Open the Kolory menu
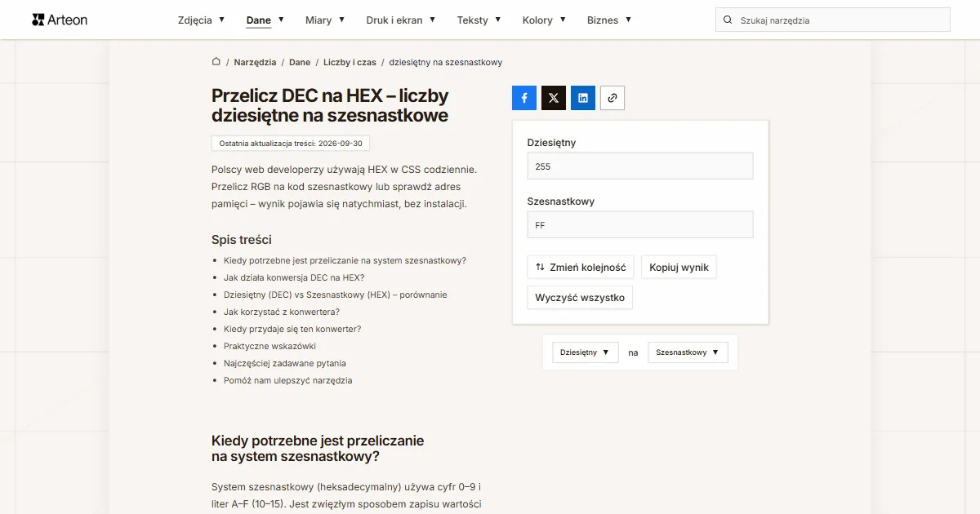 545,20
